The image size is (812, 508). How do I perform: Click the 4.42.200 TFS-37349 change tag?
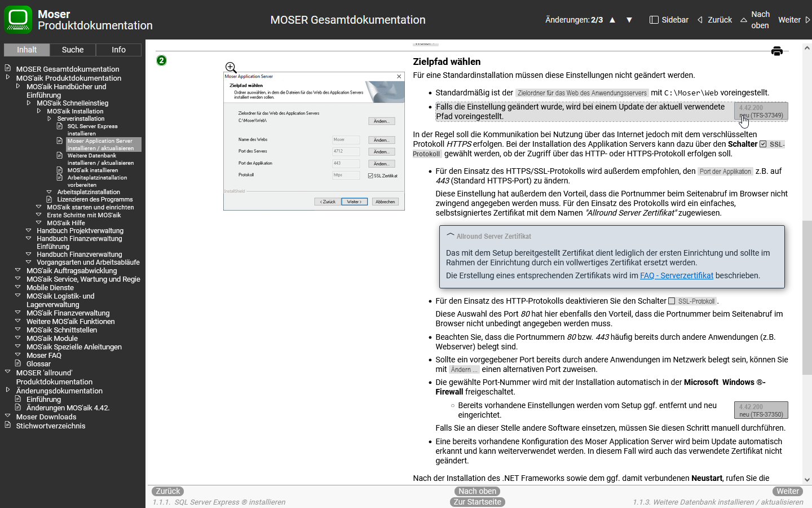(x=761, y=111)
